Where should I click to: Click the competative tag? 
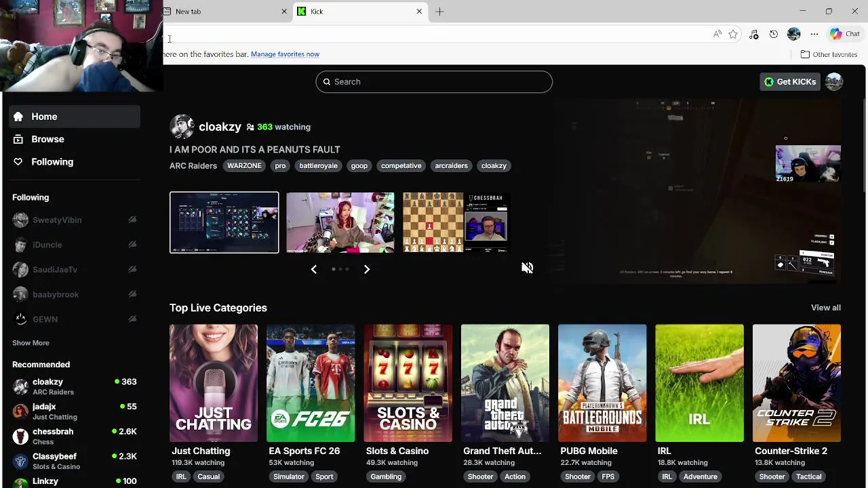click(x=401, y=165)
